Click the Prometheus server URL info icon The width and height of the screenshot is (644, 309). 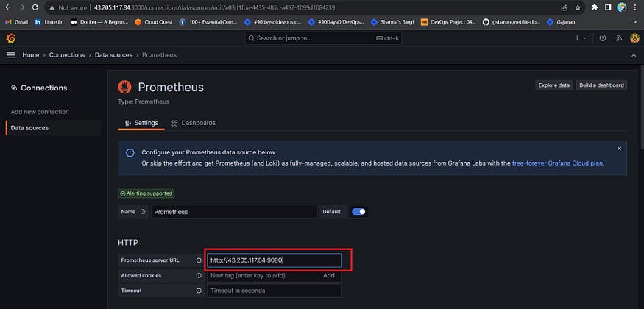coord(199,260)
